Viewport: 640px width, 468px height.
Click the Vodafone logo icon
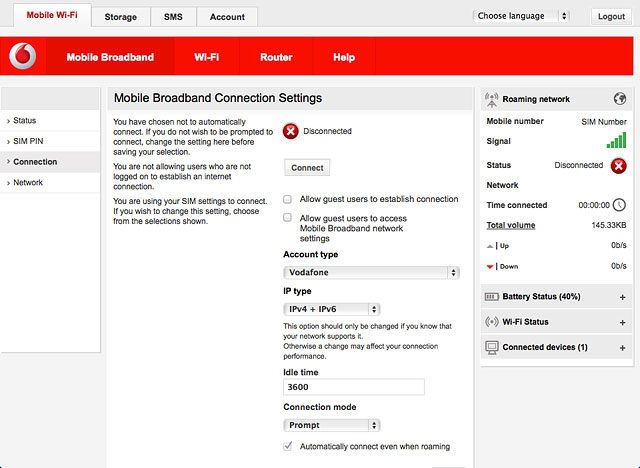point(22,56)
